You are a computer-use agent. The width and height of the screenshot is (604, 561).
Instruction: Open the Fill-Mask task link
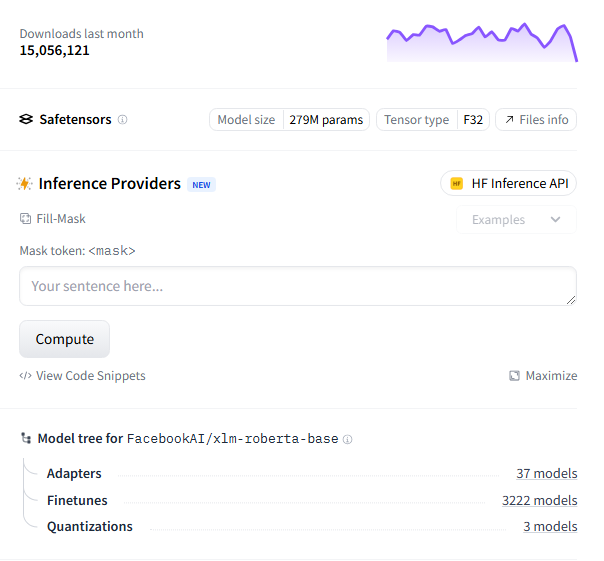point(53,219)
